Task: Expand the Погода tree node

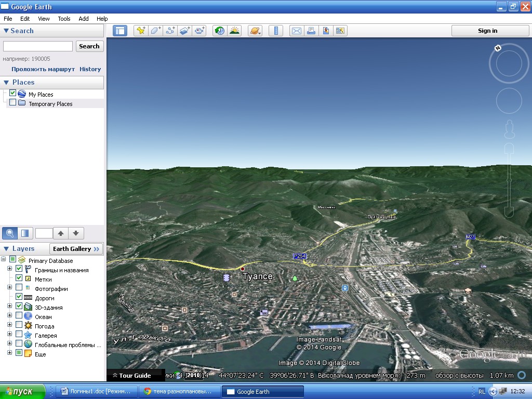Action: coord(9,325)
